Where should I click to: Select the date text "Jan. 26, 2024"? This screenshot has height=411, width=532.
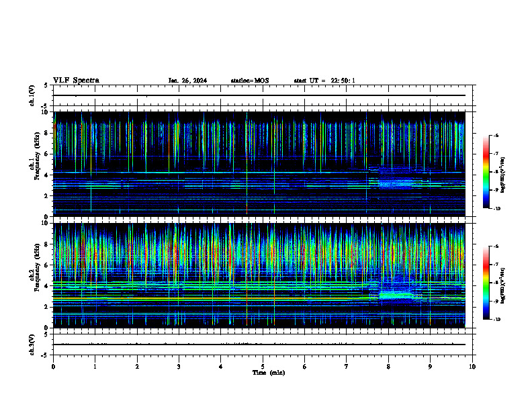187,81
